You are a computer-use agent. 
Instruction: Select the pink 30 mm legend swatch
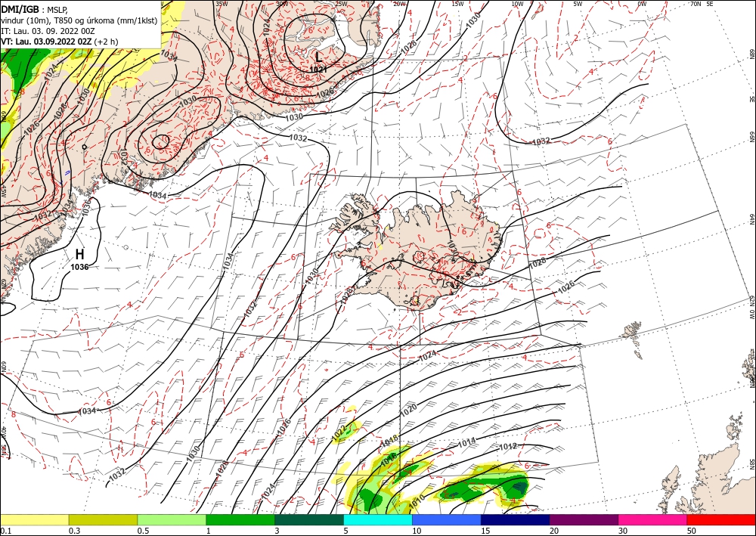[x=653, y=519]
